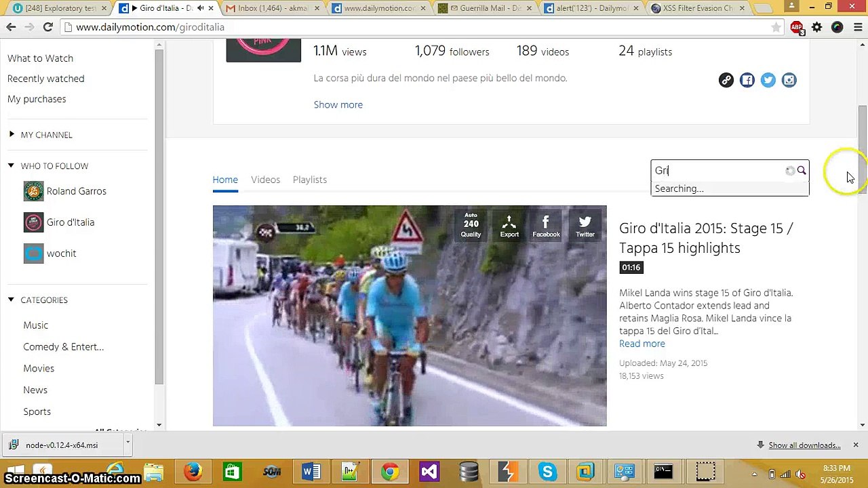Select Roland Garros channel name in sidebar
This screenshot has height=488, width=868.
77,191
